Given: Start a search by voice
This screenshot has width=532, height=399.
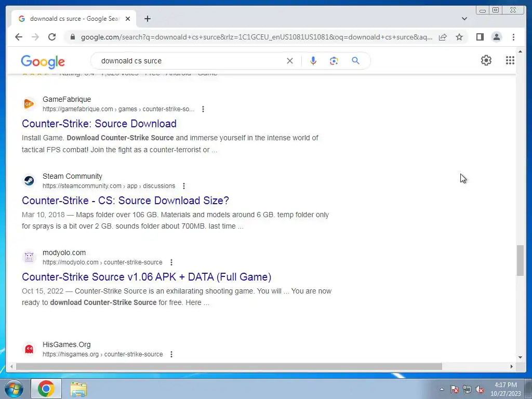Looking at the screenshot, I should (x=313, y=61).
